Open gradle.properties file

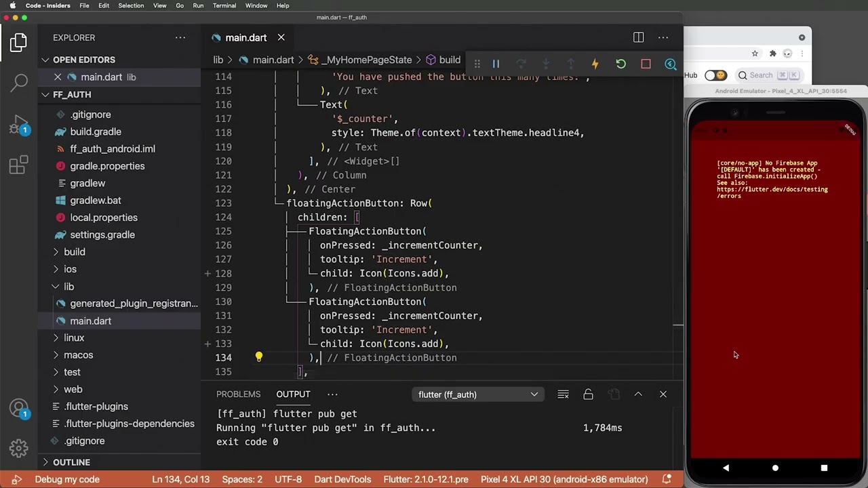click(107, 166)
